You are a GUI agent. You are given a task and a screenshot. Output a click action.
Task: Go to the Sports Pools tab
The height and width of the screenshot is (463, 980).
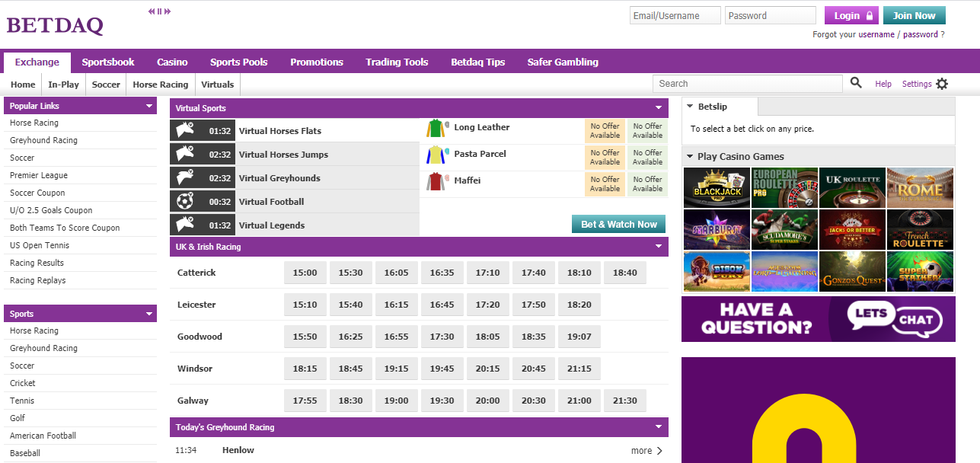tap(239, 62)
